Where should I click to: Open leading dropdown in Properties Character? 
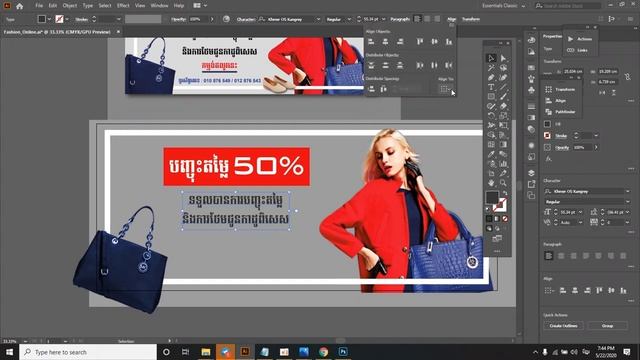[627, 212]
